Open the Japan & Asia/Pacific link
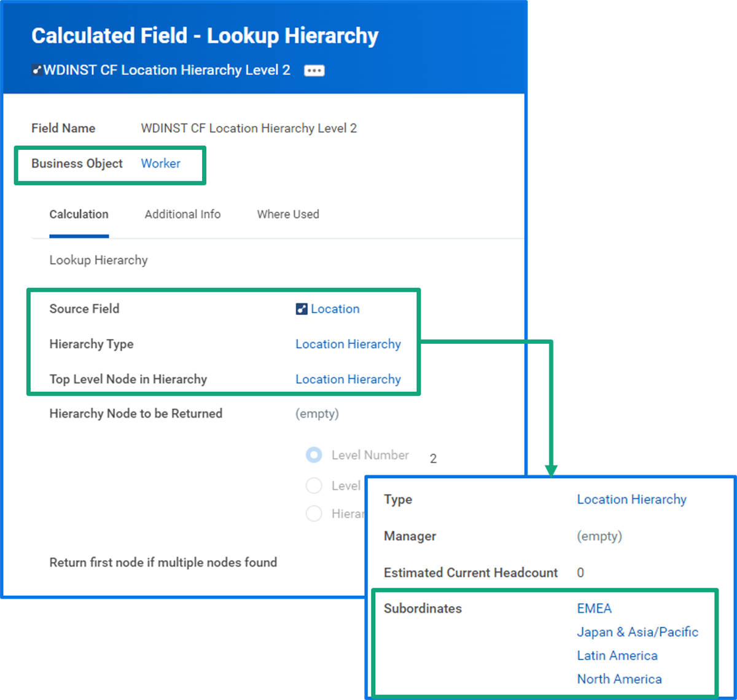This screenshot has width=737, height=700. point(638,632)
